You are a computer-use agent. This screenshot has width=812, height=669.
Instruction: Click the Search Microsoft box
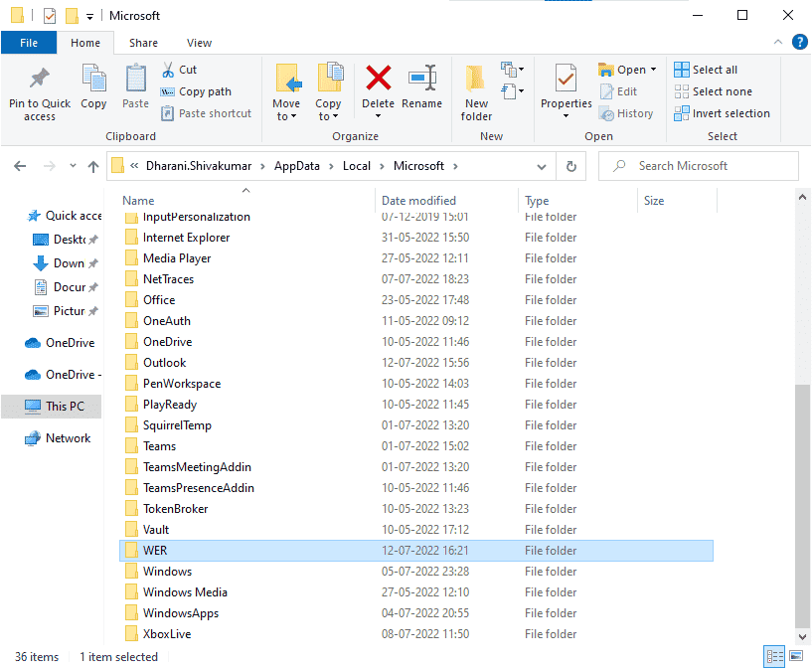coord(698,165)
